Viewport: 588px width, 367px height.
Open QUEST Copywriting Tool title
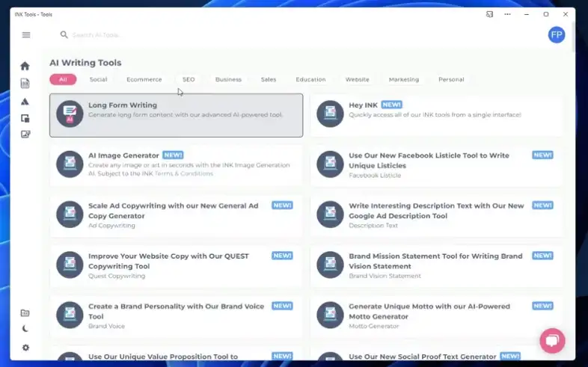click(168, 261)
